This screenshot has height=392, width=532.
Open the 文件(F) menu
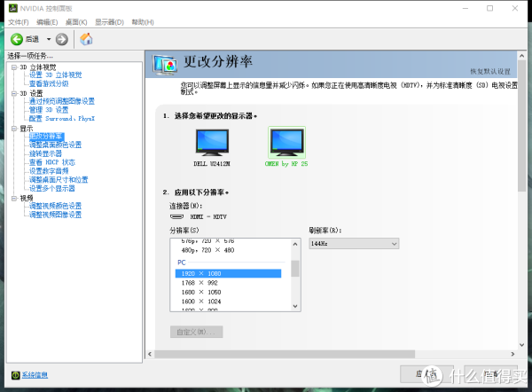19,22
